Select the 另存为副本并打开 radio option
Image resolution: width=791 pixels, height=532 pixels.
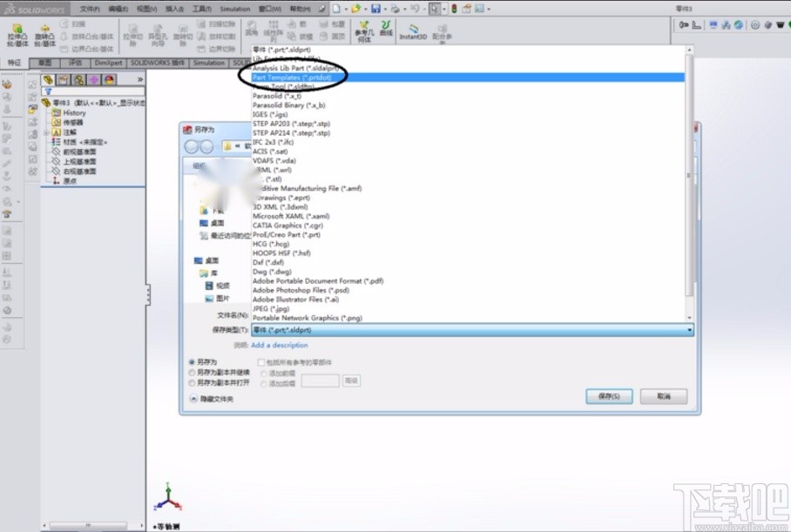point(192,383)
